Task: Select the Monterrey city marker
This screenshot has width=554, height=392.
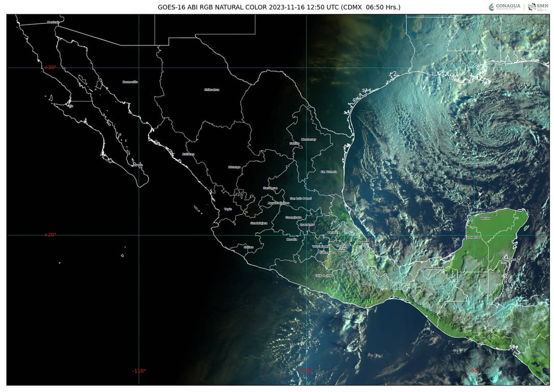Action: [x=308, y=139]
